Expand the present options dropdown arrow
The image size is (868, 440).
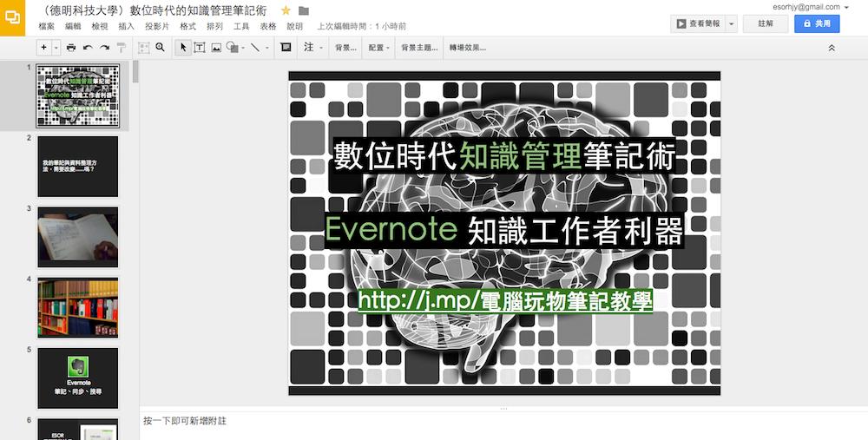click(x=731, y=23)
